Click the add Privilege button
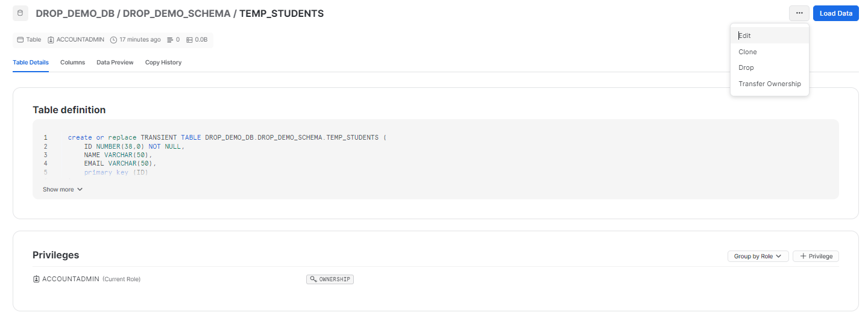 pos(816,257)
